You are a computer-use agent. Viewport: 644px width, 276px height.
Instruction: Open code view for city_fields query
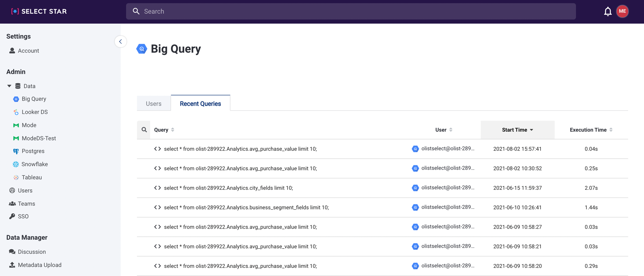(x=157, y=188)
